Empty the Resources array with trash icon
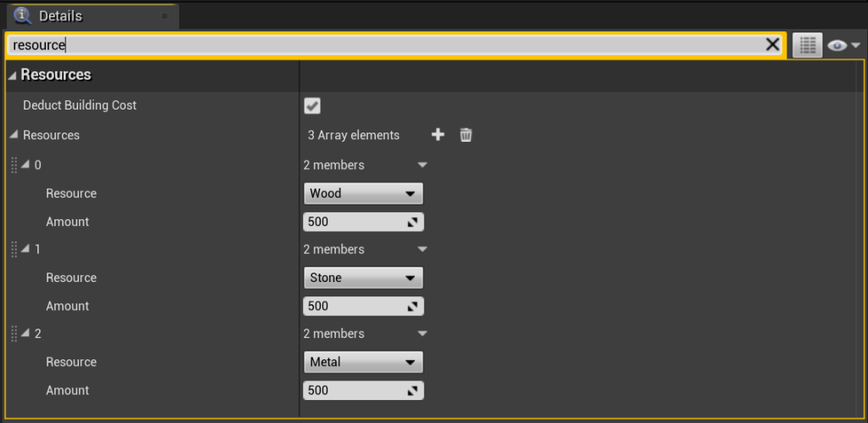This screenshot has height=423, width=868. (466, 135)
